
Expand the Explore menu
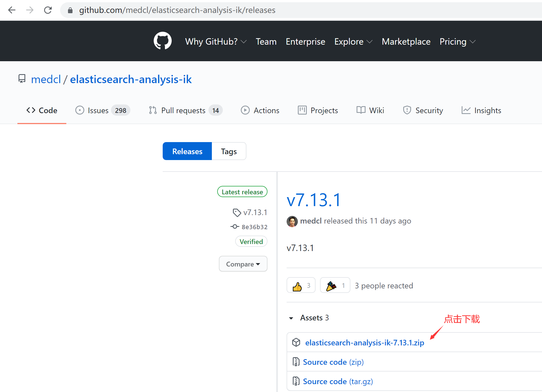coord(353,42)
